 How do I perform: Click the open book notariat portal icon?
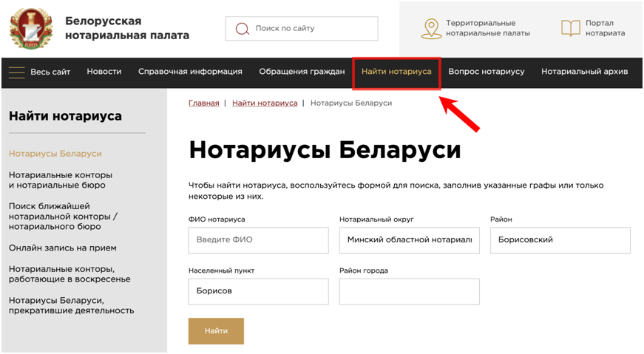pos(570,29)
